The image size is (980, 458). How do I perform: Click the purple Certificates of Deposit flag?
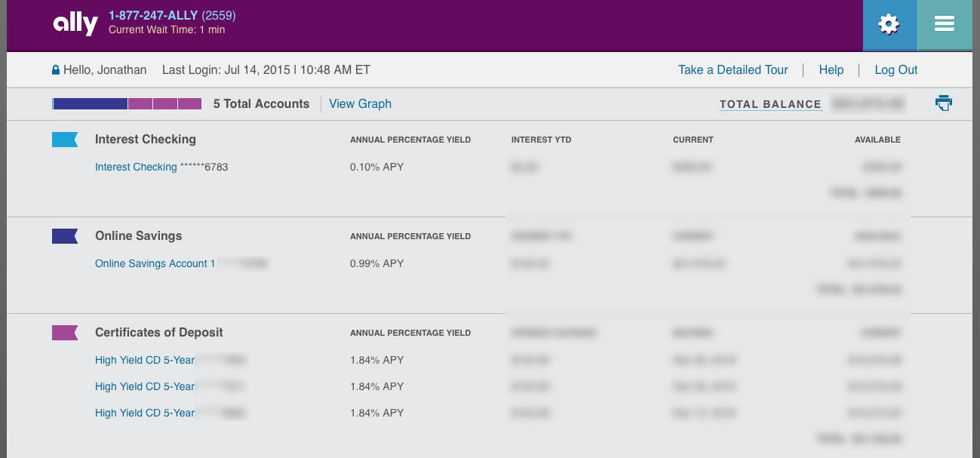point(65,333)
